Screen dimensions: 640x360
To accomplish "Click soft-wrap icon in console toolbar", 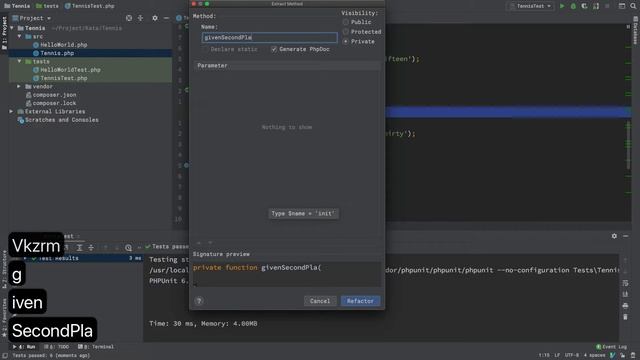I will pyautogui.click(x=625, y=283).
